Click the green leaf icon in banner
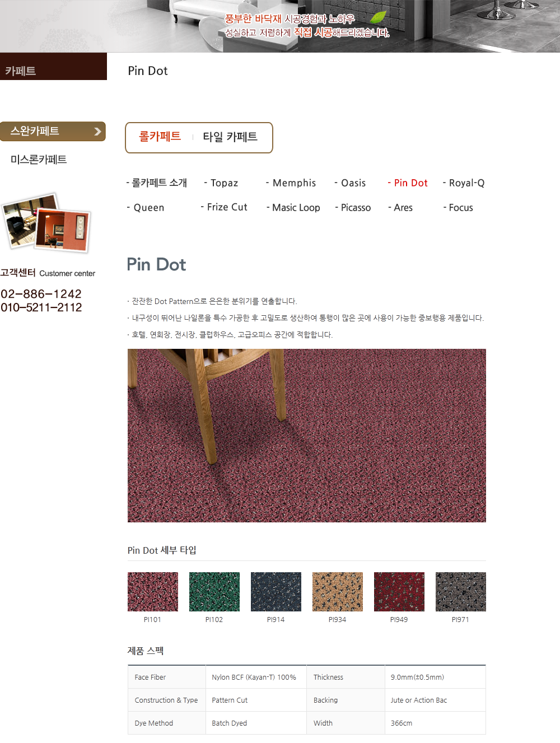The height and width of the screenshot is (743, 560). [378, 17]
